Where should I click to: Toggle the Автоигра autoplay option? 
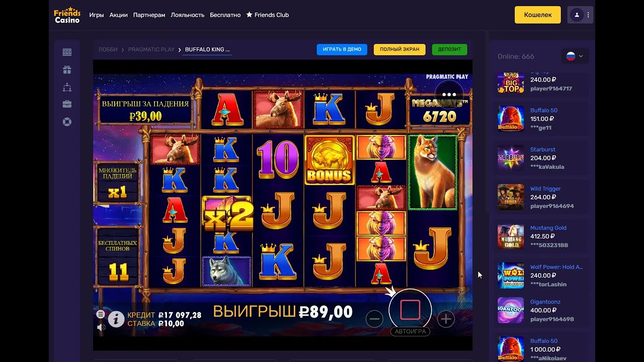[410, 332]
